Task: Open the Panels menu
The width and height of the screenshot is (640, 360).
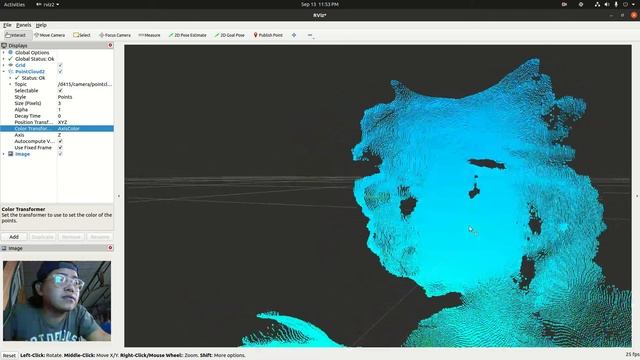Action: pos(23,25)
